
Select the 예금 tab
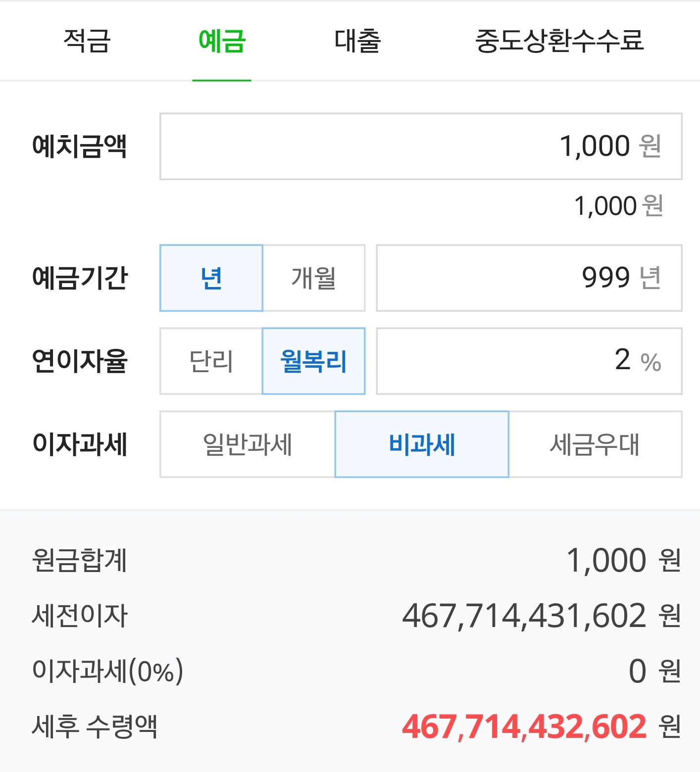[222, 41]
